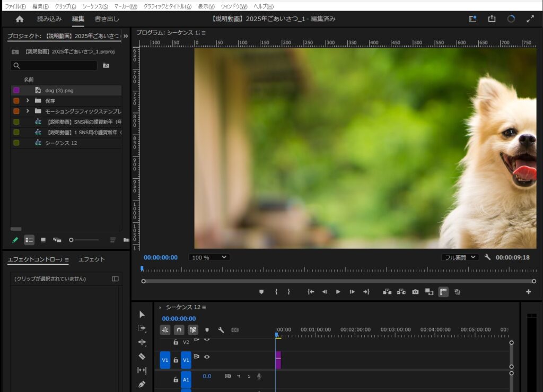Switch to 書き出し workspace tab
Screen dimensions: 543x392
click(x=107, y=19)
